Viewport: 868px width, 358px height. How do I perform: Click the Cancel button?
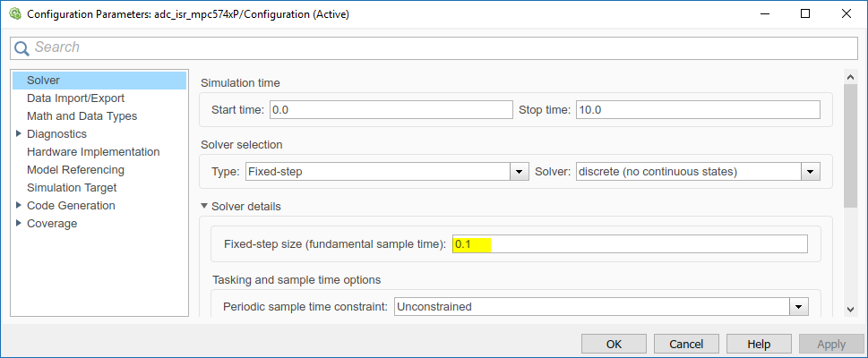coord(686,344)
